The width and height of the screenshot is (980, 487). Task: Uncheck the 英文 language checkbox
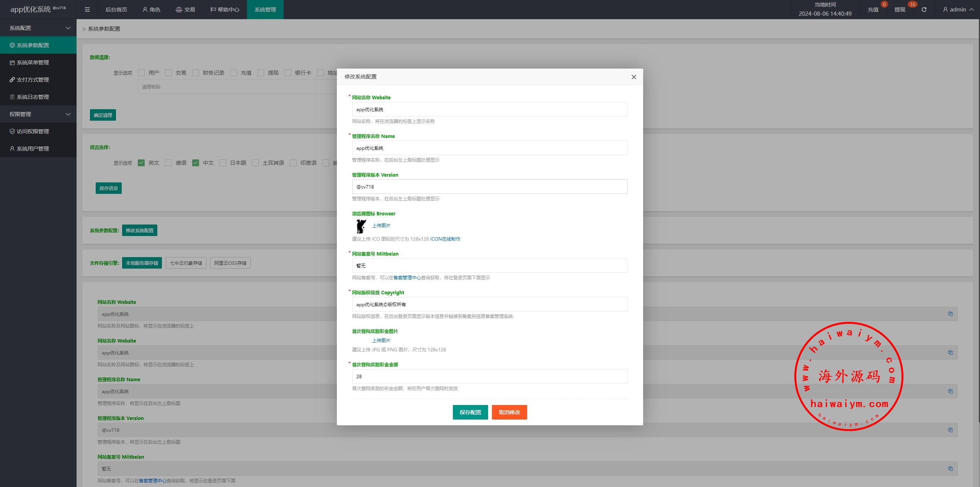pyautogui.click(x=141, y=163)
